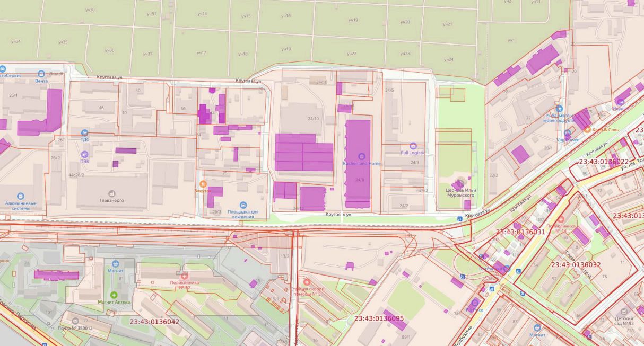Click building number 26/3
This screenshot has height=346, width=644.
(x=216, y=212)
